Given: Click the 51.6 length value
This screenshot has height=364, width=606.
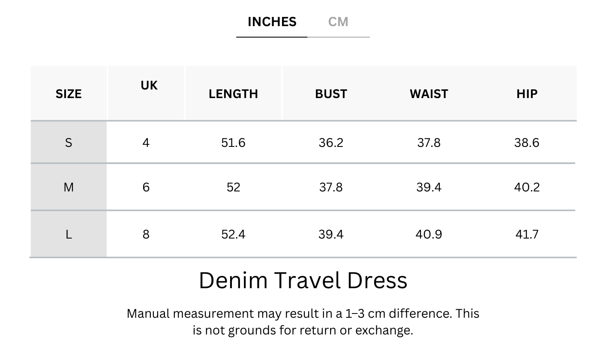Looking at the screenshot, I should 233,143.
